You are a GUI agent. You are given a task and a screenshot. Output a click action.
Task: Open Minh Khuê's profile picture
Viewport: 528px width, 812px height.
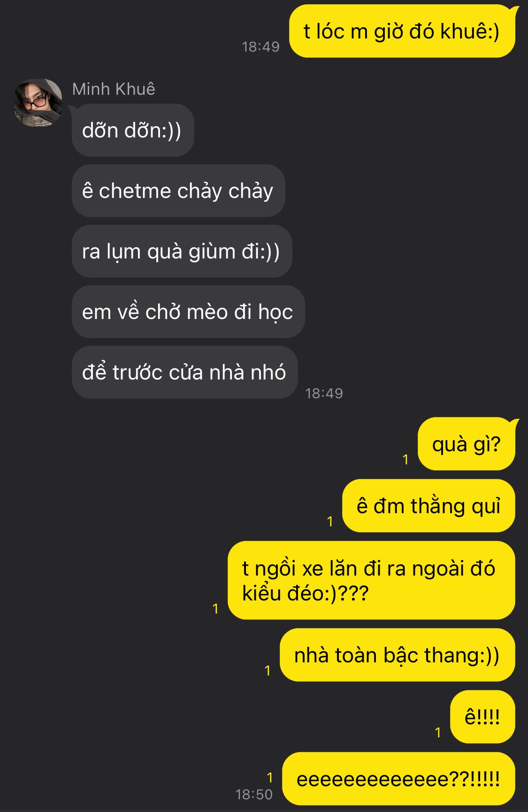[x=38, y=103]
